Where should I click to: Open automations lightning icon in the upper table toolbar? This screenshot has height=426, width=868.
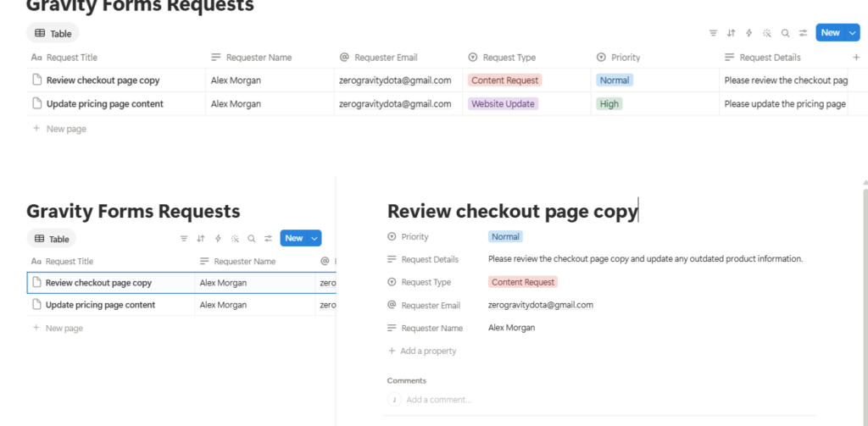pos(749,33)
